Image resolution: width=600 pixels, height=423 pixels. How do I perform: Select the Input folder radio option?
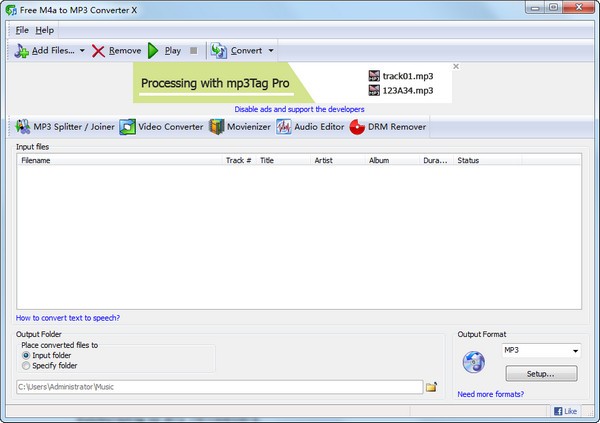(26, 355)
